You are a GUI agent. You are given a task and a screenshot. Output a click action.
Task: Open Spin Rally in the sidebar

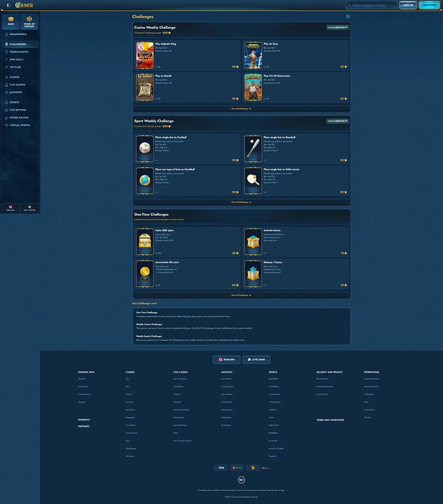click(20, 59)
